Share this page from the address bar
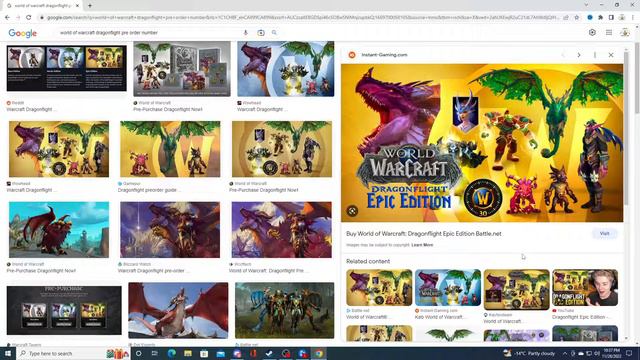 (x=566, y=18)
